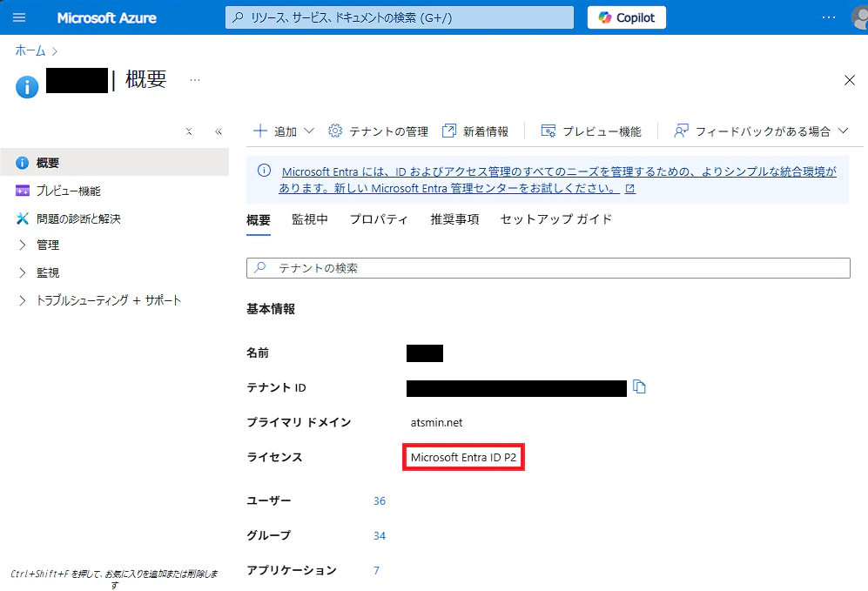
Task: Click the プライマリ ドメイン label
Action: [299, 422]
